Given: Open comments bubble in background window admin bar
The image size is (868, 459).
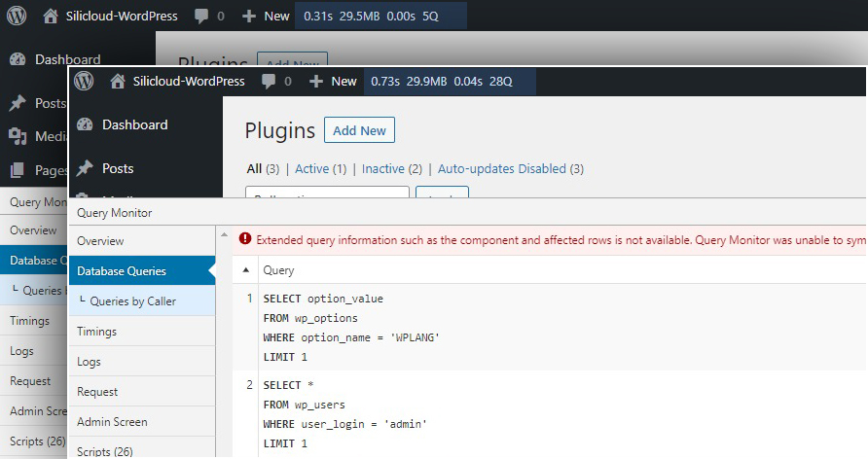Looking at the screenshot, I should [201, 17].
